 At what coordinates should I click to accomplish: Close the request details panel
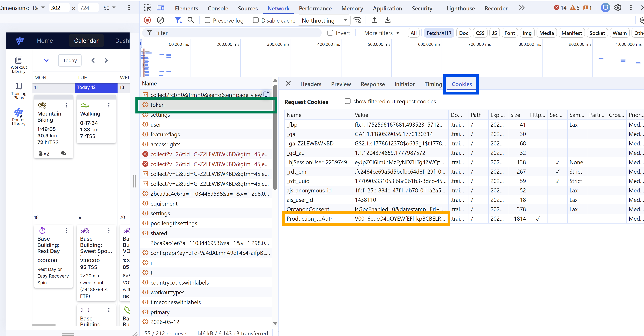[x=288, y=84]
